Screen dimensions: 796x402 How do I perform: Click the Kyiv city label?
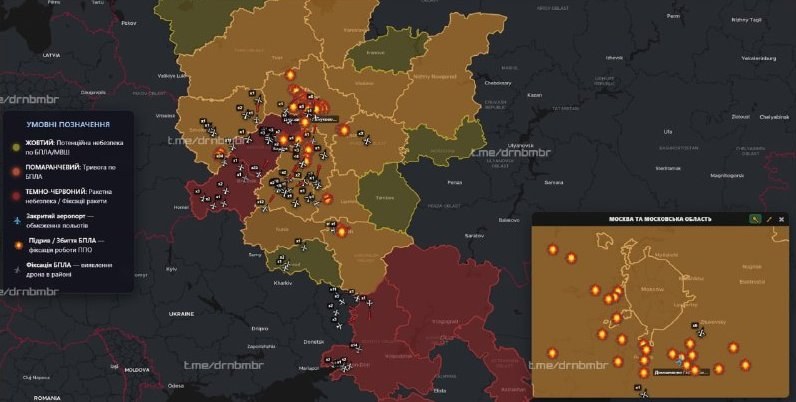[x=172, y=269]
